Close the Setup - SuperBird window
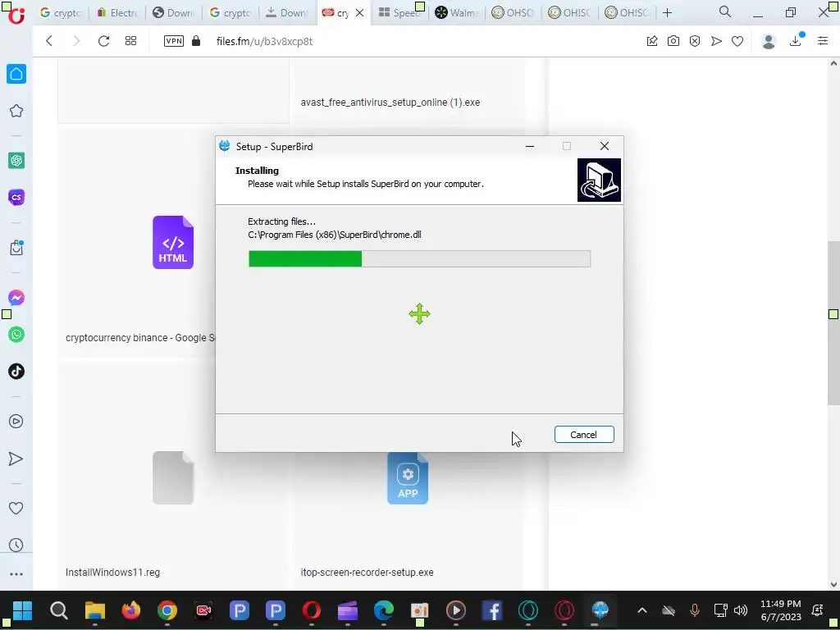Viewport: 840px width, 630px height. coord(605,146)
